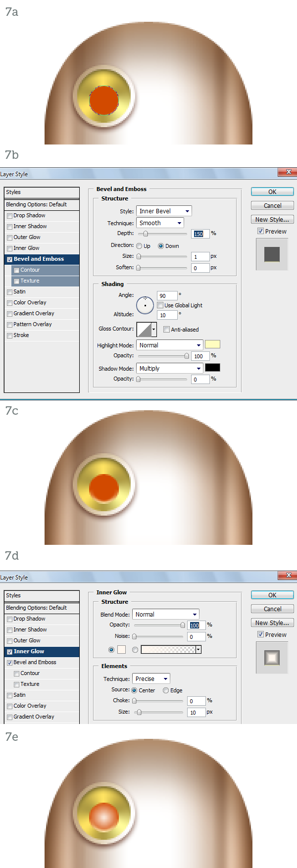
Task: Click OK in the Inner Glow dialog
Action: [272, 595]
